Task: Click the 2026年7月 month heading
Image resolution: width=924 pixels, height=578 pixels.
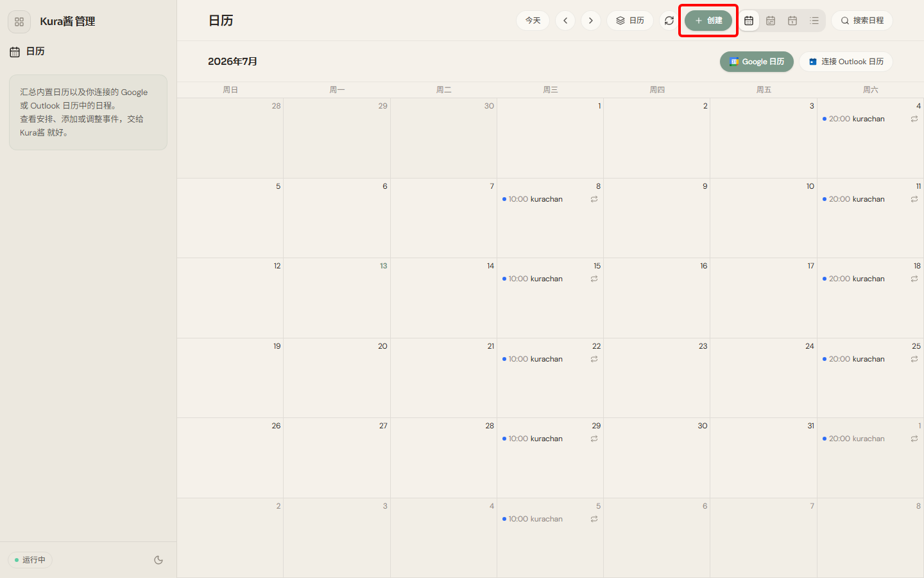Action: pos(232,62)
